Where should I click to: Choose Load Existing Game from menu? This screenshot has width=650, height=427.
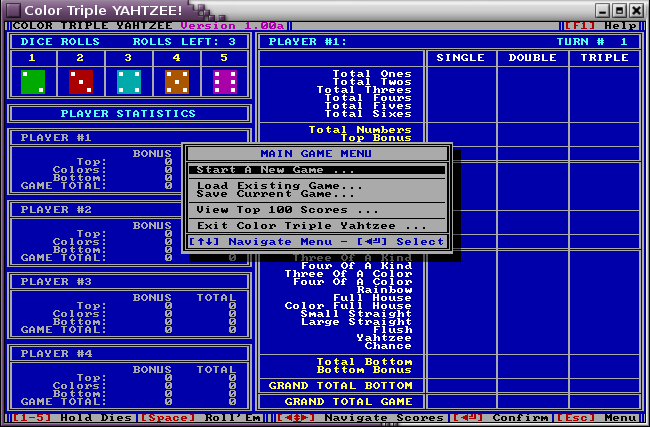(280, 186)
